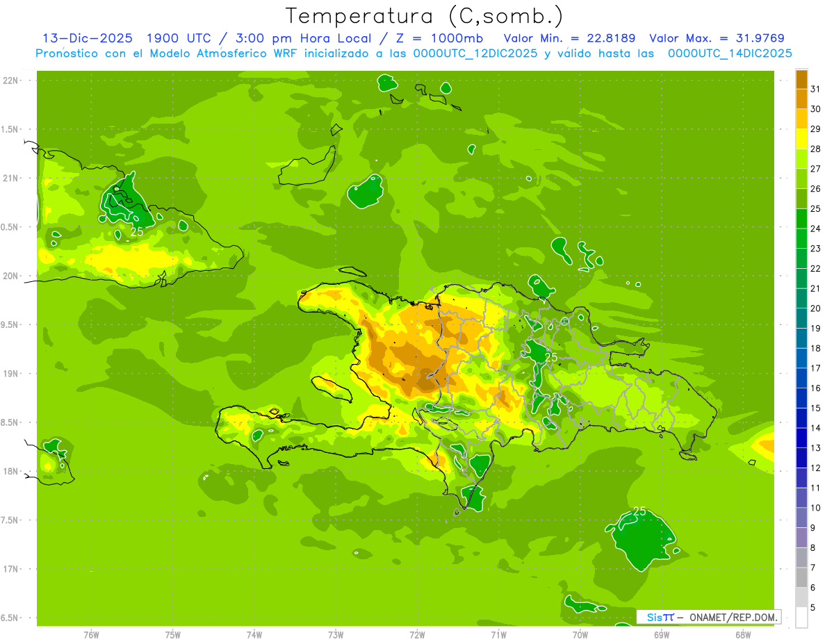834x644 pixels.
Task: Click the legend color band between 12 and 13
Action: pos(801,459)
